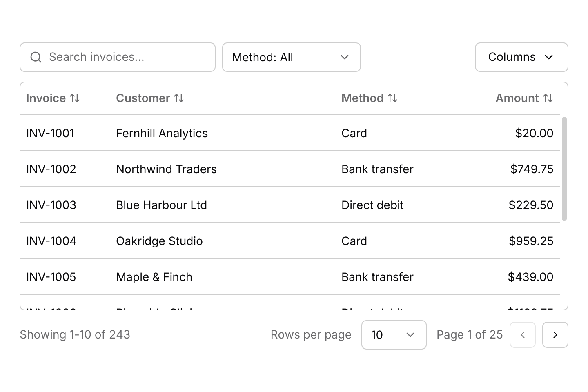Click Northwind Traders customer name

pos(166,169)
